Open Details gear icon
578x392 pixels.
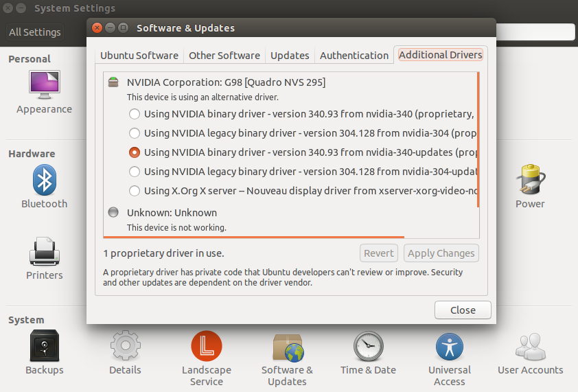[x=126, y=345]
